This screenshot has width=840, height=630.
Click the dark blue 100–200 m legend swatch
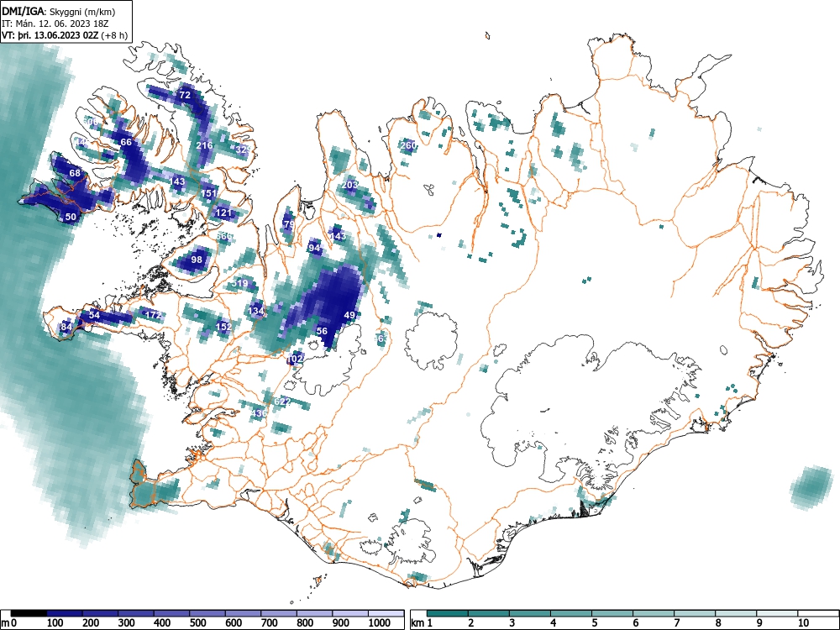pyautogui.click(x=65, y=613)
